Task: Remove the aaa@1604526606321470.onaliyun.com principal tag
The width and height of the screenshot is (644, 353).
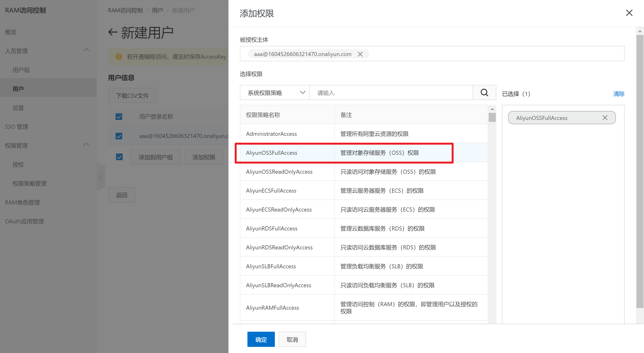Action: [x=360, y=54]
